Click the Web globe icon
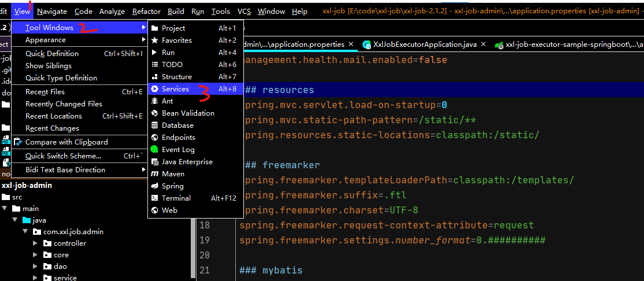Screen dimensions: 644x281 point(155,210)
